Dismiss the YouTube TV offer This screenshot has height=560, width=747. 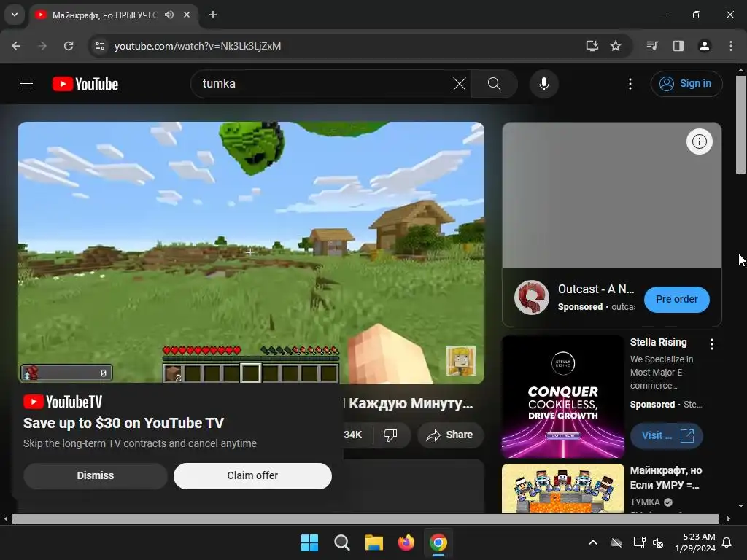pos(96,475)
